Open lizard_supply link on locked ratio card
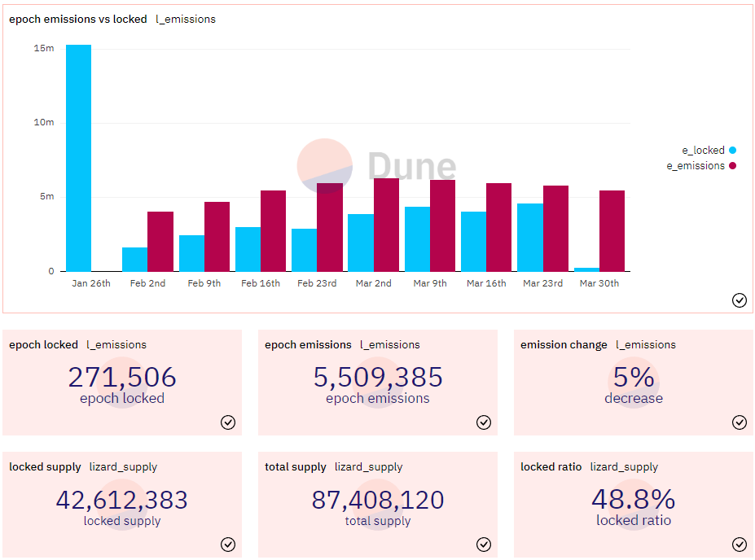 coord(624,466)
